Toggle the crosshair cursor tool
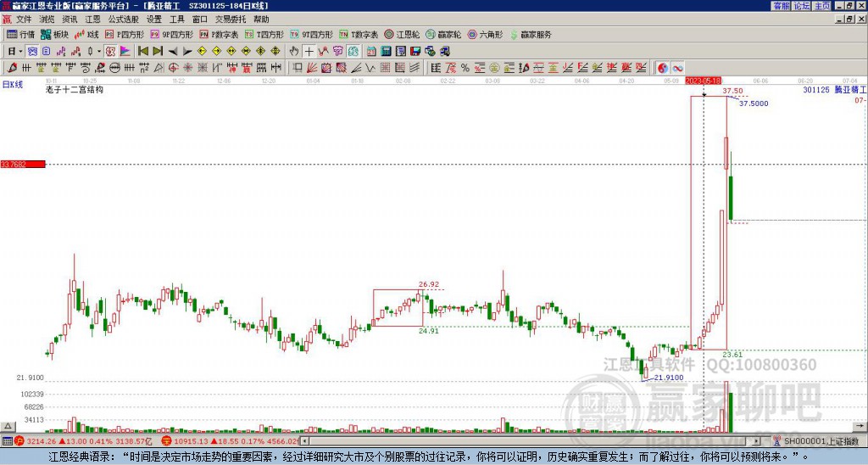This screenshot has width=868, height=465. click(x=309, y=52)
